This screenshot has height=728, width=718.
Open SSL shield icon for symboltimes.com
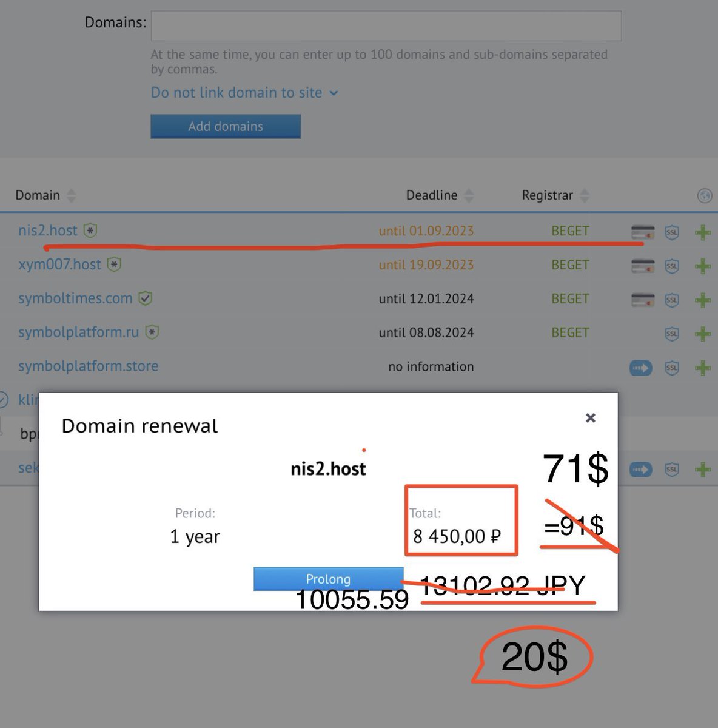click(672, 300)
